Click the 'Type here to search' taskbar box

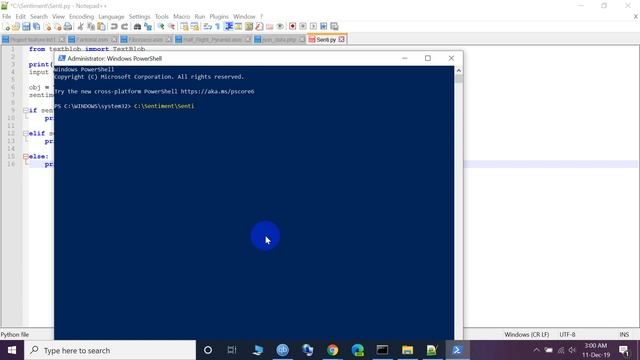coord(110,350)
